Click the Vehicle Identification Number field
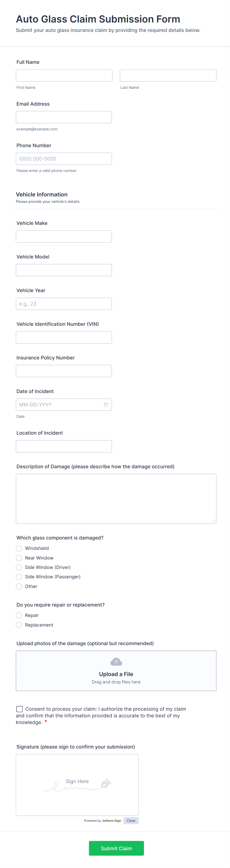 pos(64,337)
